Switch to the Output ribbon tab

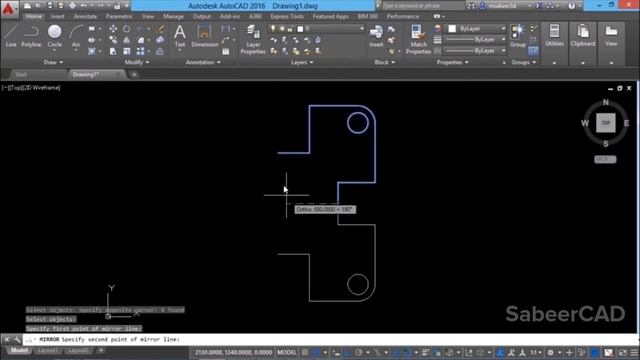202,16
